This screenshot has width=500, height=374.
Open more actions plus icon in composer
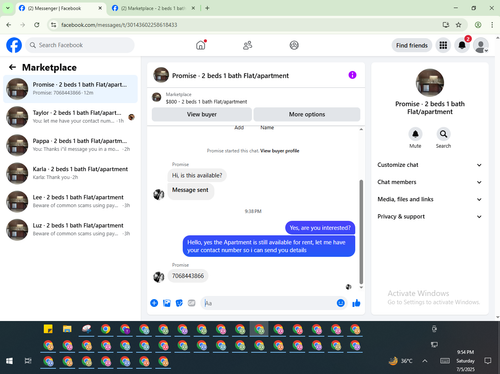[x=154, y=303]
